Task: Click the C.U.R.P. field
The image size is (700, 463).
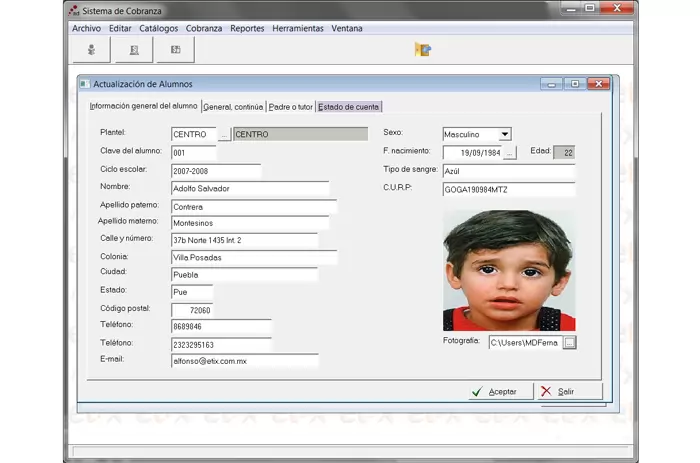Action: pos(509,189)
